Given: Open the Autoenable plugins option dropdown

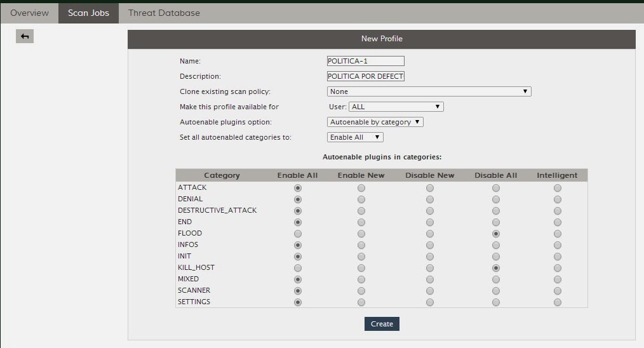Looking at the screenshot, I should (x=375, y=122).
